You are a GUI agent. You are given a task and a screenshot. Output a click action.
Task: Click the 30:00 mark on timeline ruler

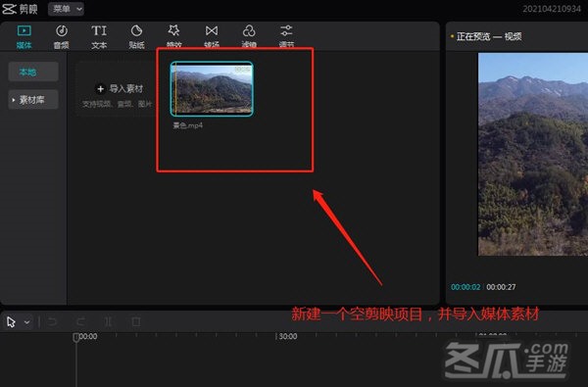coord(288,337)
